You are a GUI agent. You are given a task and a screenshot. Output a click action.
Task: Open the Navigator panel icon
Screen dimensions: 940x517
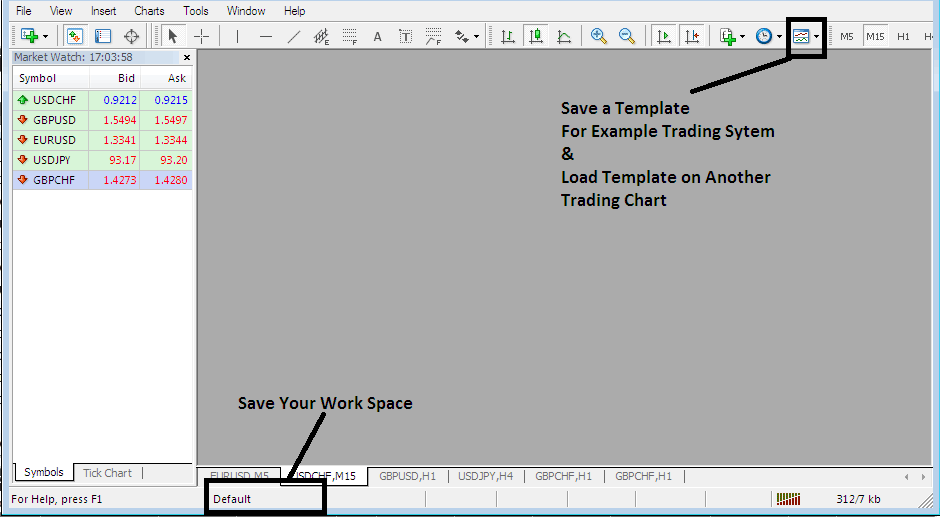(x=103, y=36)
